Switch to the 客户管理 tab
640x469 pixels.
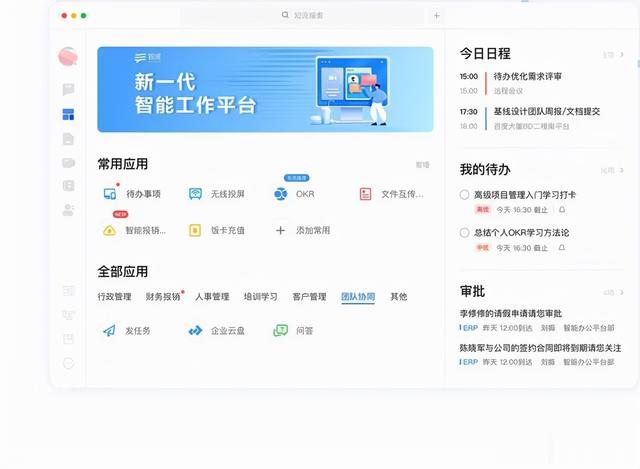click(309, 297)
